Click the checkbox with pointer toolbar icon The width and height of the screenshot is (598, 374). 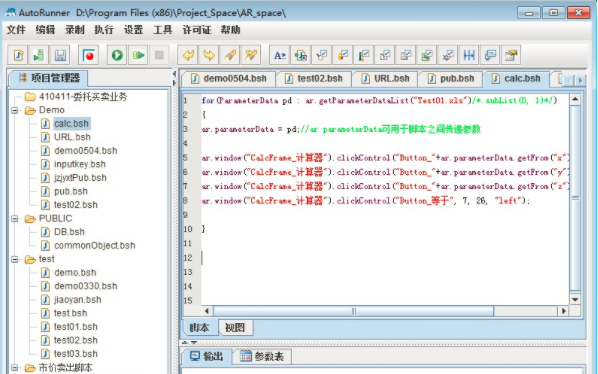pos(322,56)
